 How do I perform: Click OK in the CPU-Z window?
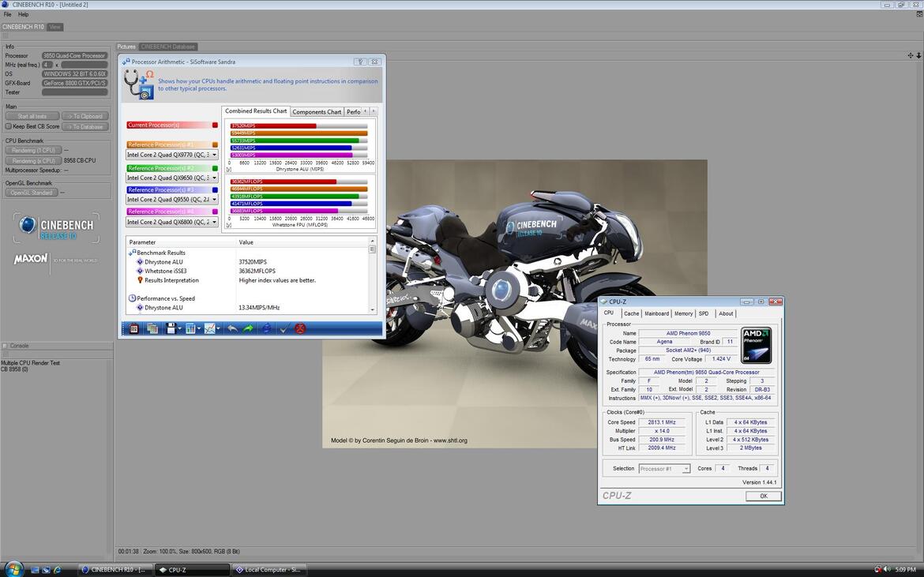click(763, 496)
